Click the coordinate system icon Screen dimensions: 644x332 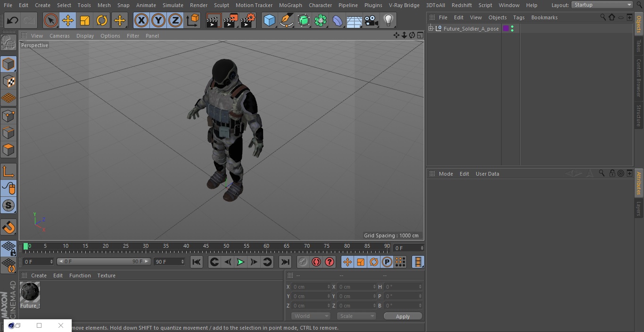click(x=193, y=20)
